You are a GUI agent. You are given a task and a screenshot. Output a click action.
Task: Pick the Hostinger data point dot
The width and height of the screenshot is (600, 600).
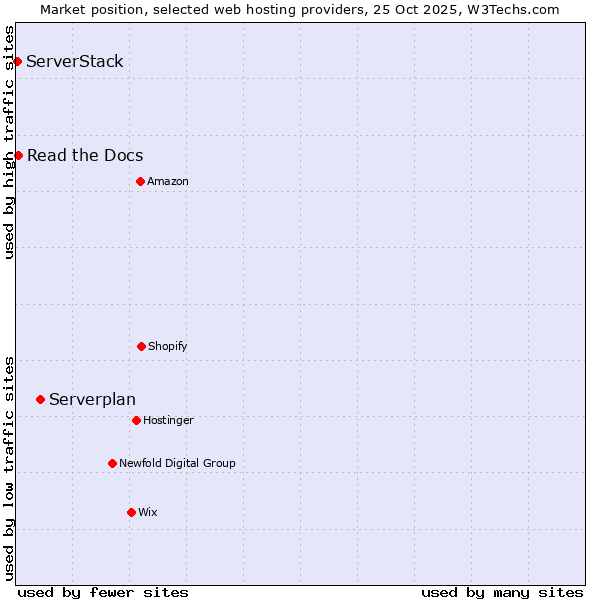coord(136,420)
